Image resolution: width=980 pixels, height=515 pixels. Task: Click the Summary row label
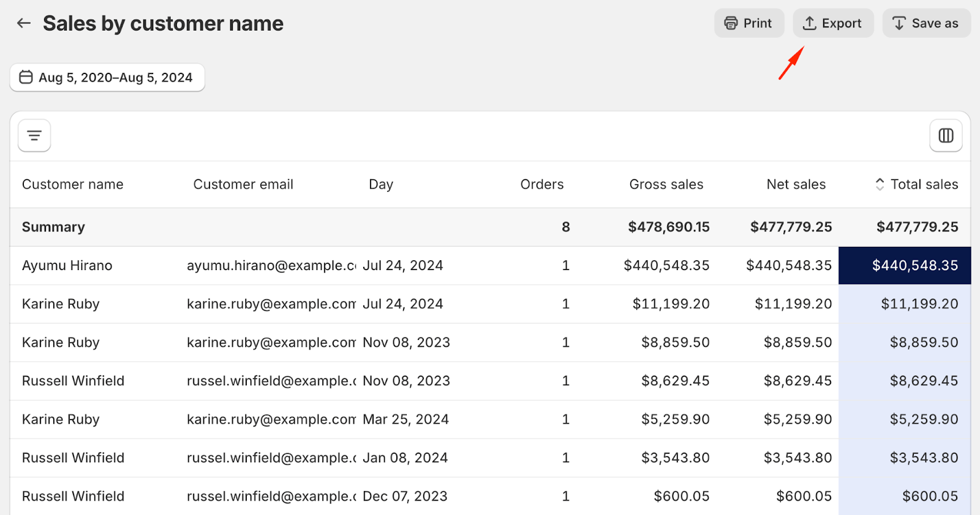tap(53, 227)
